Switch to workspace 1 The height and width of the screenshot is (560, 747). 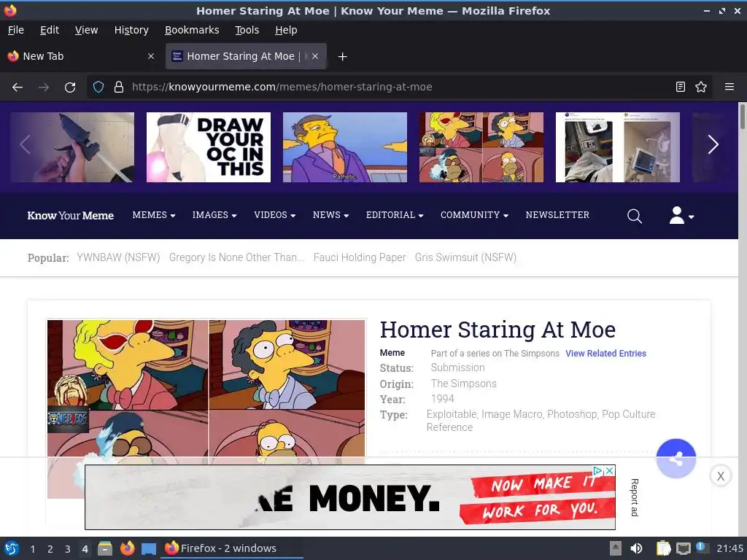[x=32, y=549]
